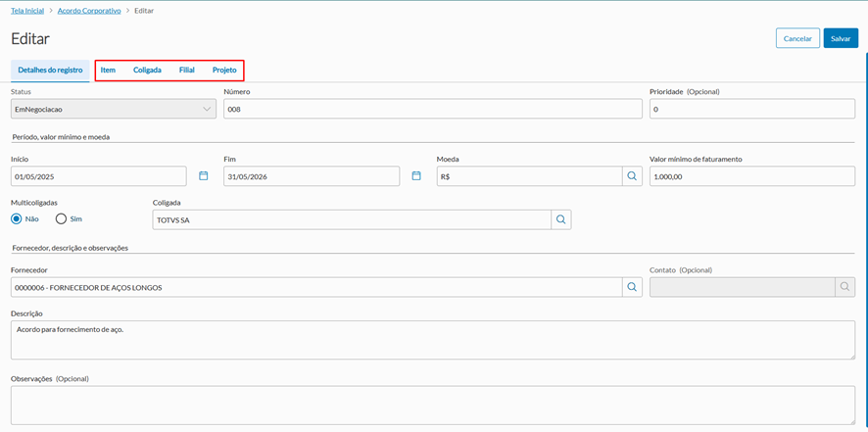Viewport: 868px width, 432px height.
Task: Select the Sim Multicoligadas radio button
Action: pos(61,218)
